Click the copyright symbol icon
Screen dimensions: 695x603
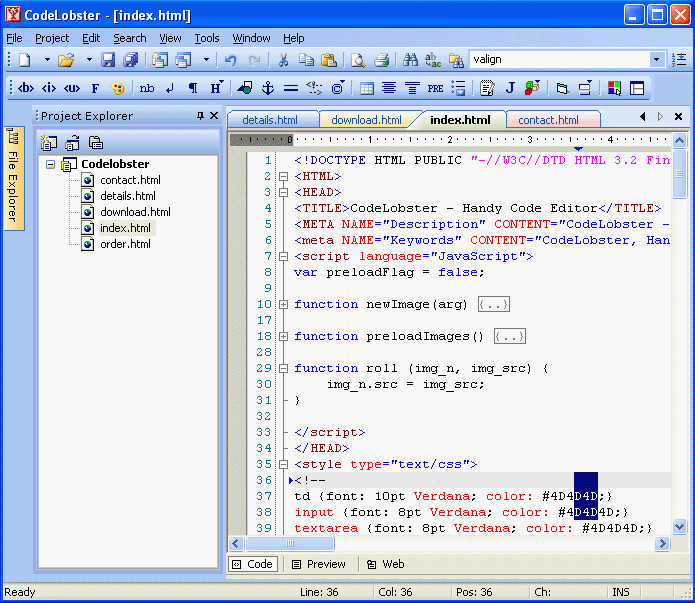coord(337,88)
